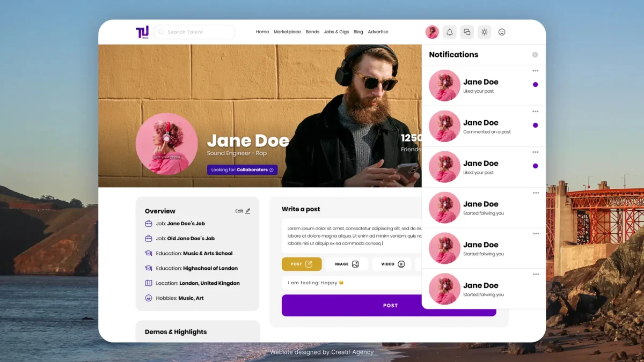Click the purple POST button
This screenshot has width=644, height=362.
click(389, 306)
